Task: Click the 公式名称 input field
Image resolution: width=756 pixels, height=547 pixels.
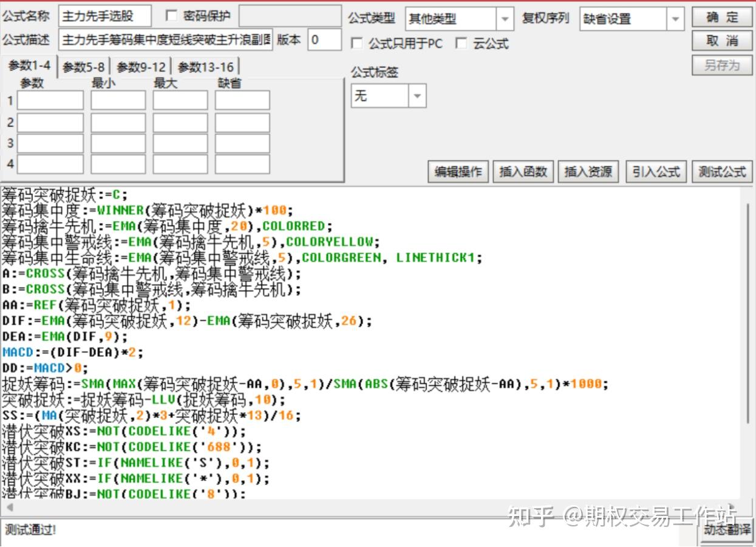Action: (105, 16)
